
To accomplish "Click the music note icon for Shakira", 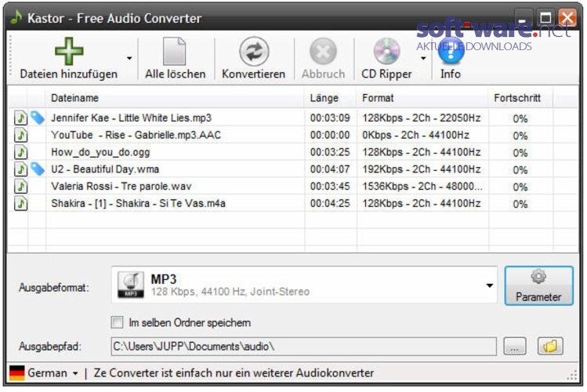I will pos(21,204).
